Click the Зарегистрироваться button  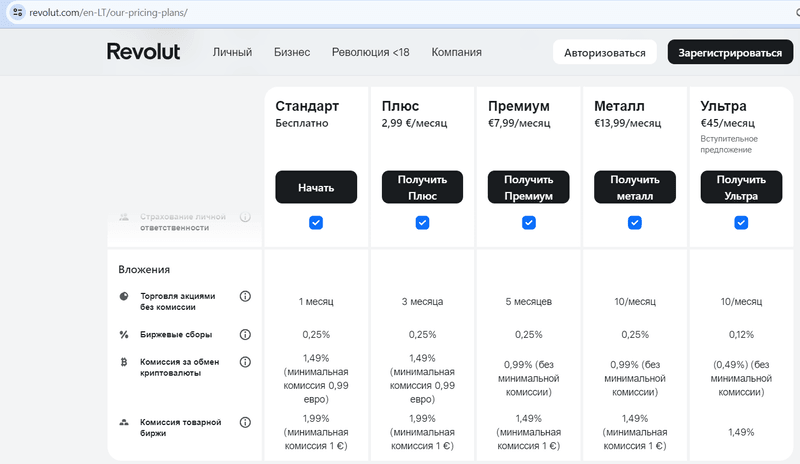730,52
